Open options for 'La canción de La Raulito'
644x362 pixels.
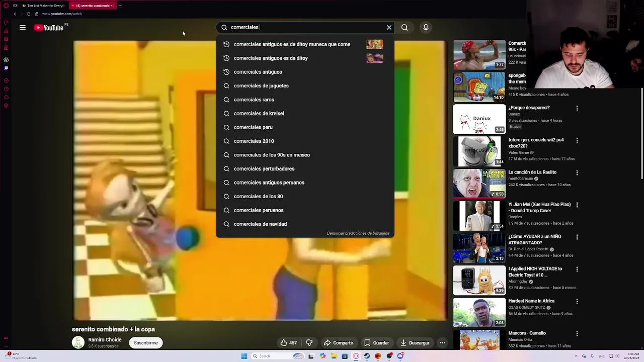click(x=577, y=172)
